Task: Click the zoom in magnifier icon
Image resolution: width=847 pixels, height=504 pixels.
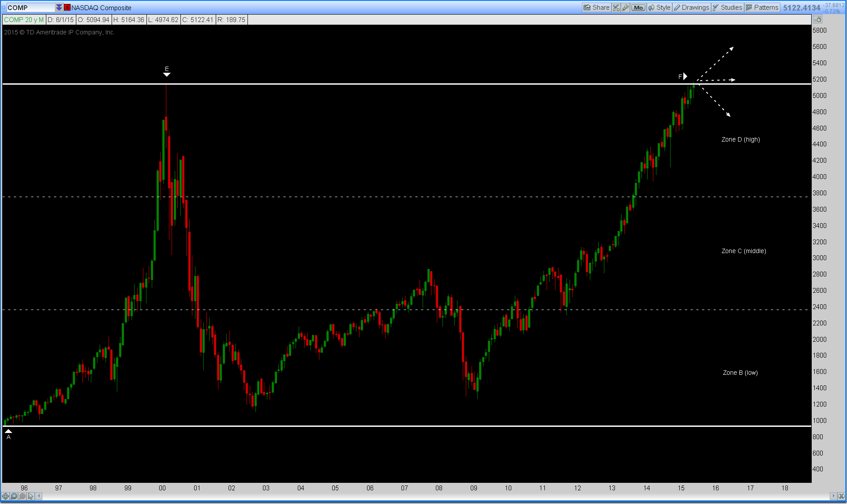Action: click(14, 497)
